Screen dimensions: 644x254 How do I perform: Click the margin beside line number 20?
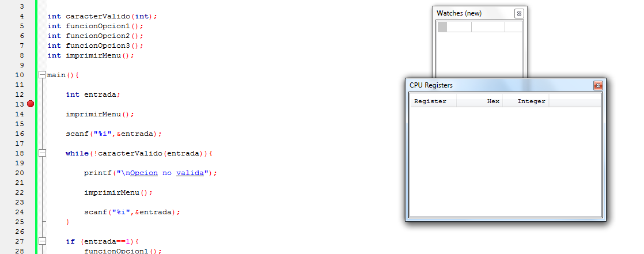pyautogui.click(x=30, y=173)
